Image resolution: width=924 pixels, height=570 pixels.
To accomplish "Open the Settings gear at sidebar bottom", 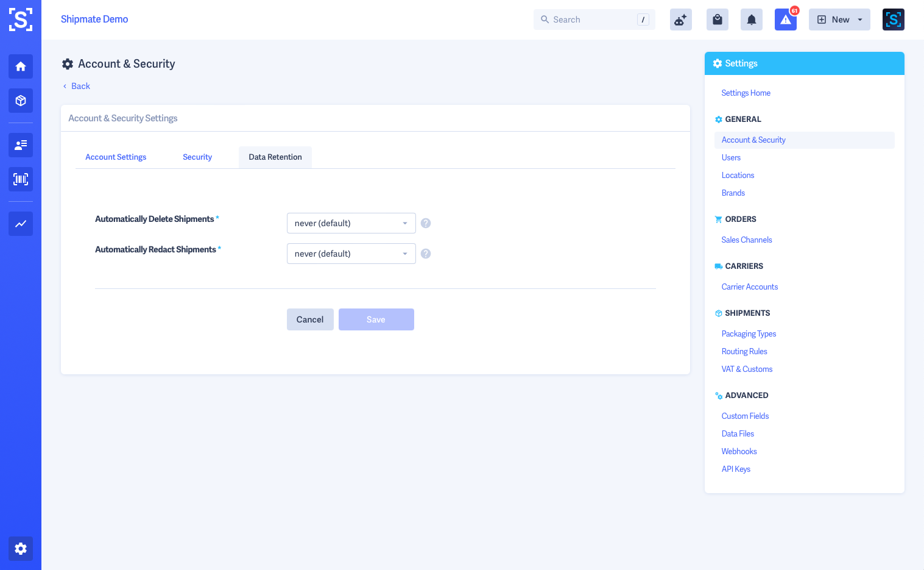I will [20, 549].
